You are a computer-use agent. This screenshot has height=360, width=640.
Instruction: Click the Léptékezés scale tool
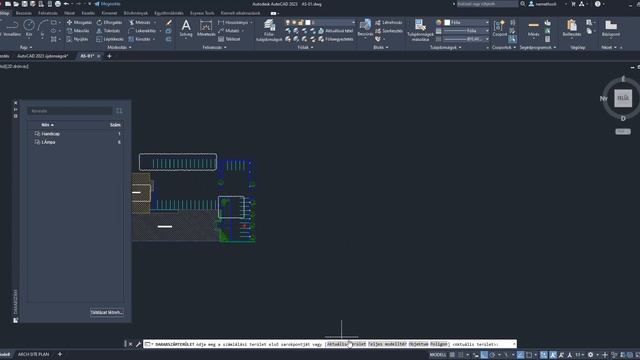pos(110,39)
